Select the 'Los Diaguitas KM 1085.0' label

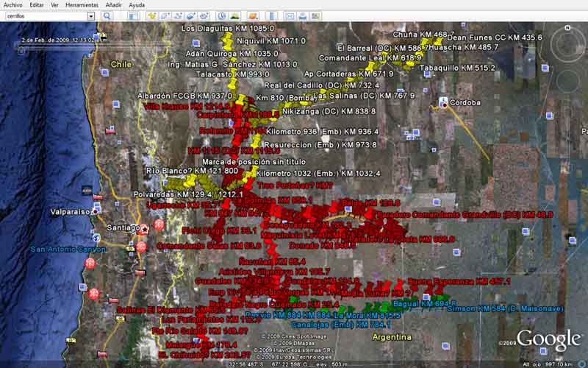coord(228,29)
